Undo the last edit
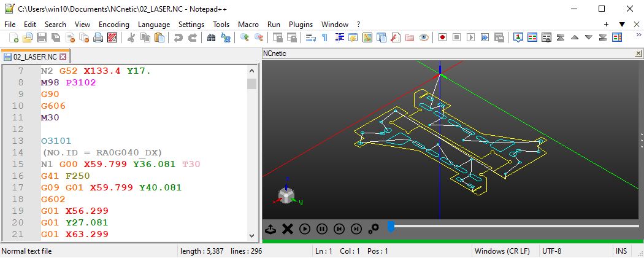Image resolution: width=644 pixels, height=258 pixels. [178, 38]
